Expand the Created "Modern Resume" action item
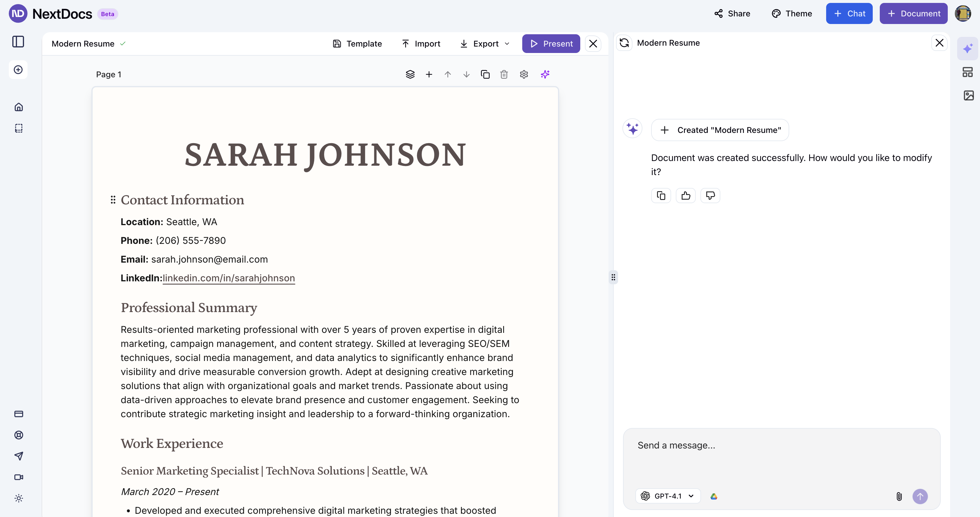 [x=720, y=130]
